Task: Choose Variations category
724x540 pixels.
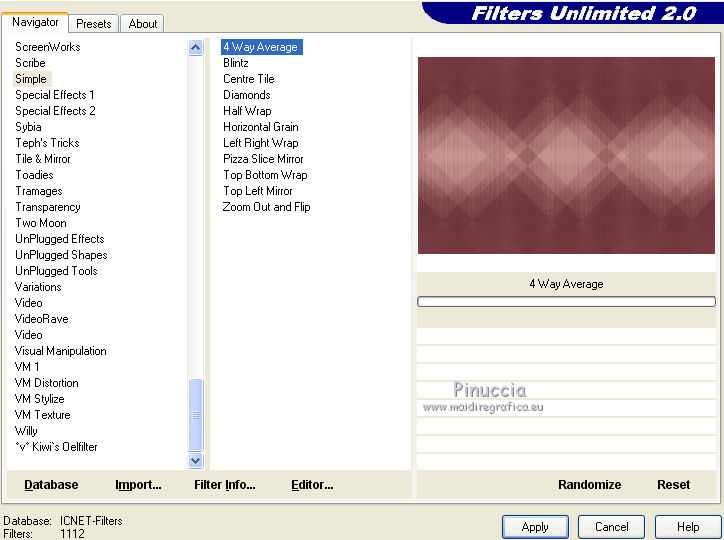Action: (x=38, y=287)
